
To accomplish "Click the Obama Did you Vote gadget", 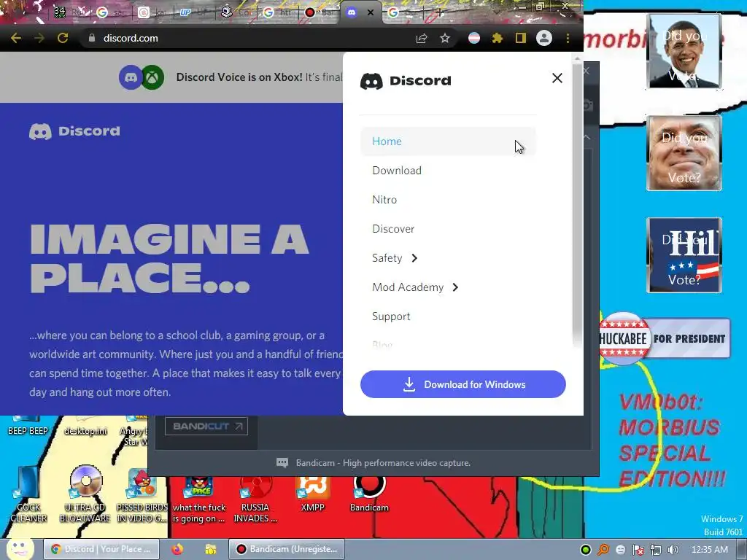I will tap(684, 51).
